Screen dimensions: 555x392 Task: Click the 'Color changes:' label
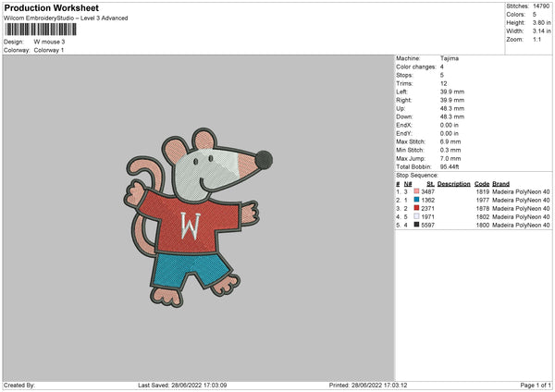(416, 67)
